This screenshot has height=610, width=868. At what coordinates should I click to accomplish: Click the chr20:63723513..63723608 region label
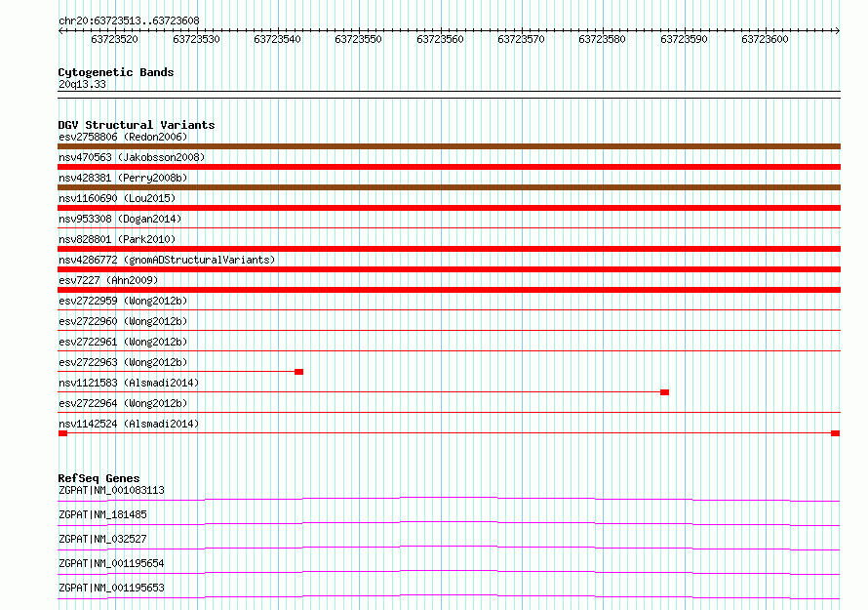click(x=129, y=20)
